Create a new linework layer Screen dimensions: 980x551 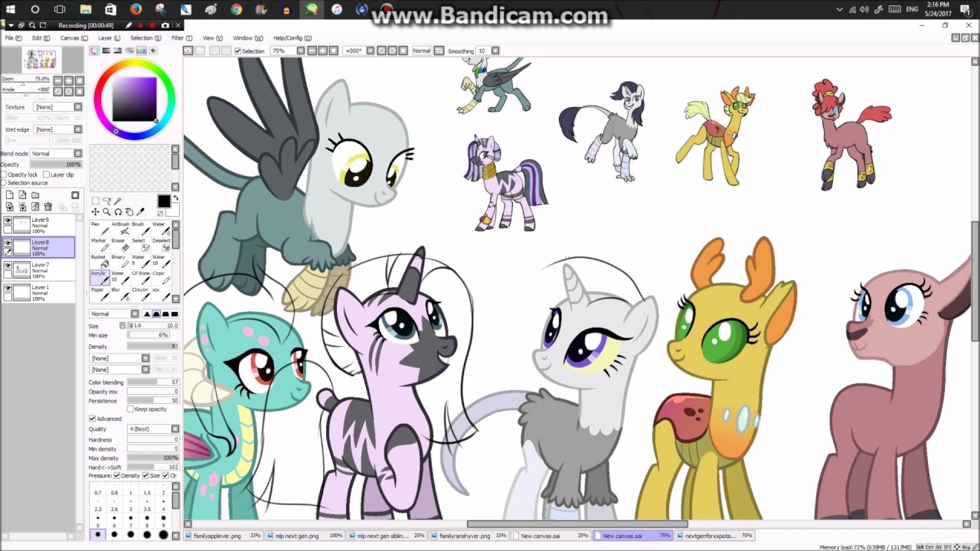pyautogui.click(x=22, y=195)
